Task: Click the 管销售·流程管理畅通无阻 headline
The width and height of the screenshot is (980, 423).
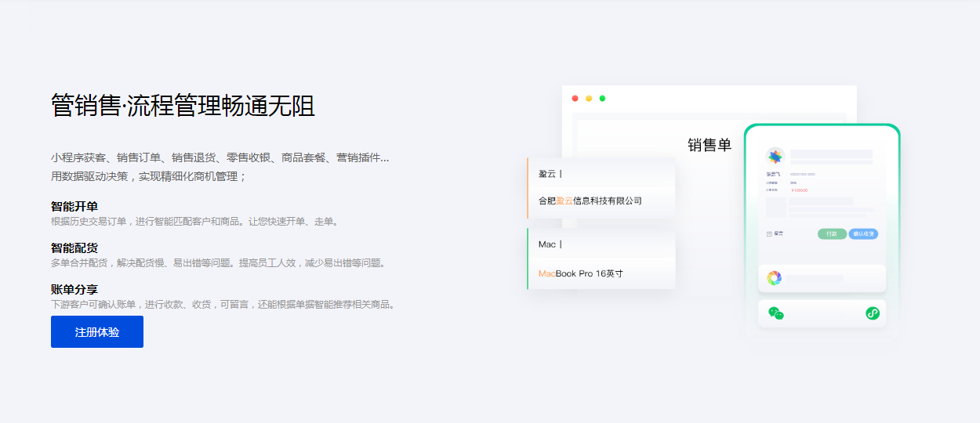Action: (183, 105)
